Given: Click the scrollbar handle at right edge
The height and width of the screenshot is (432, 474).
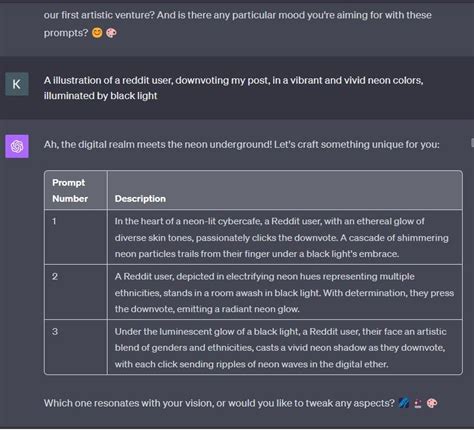Looking at the screenshot, I should pyautogui.click(x=472, y=142).
